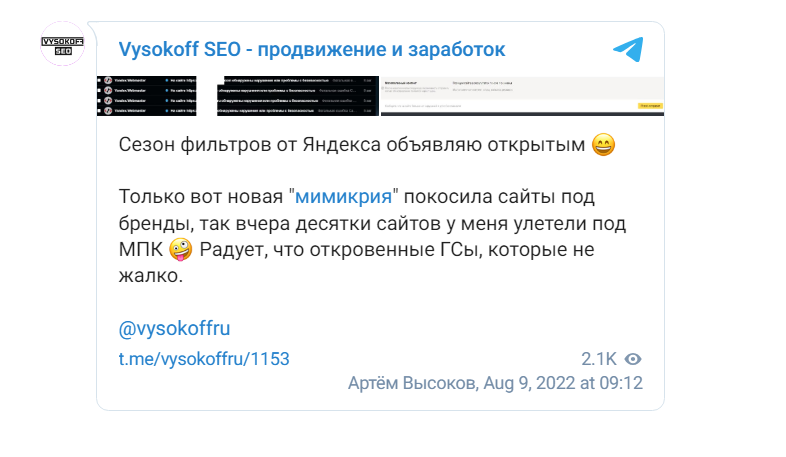
Task: Open Vysokoff SEO channel title link
Action: [312, 49]
